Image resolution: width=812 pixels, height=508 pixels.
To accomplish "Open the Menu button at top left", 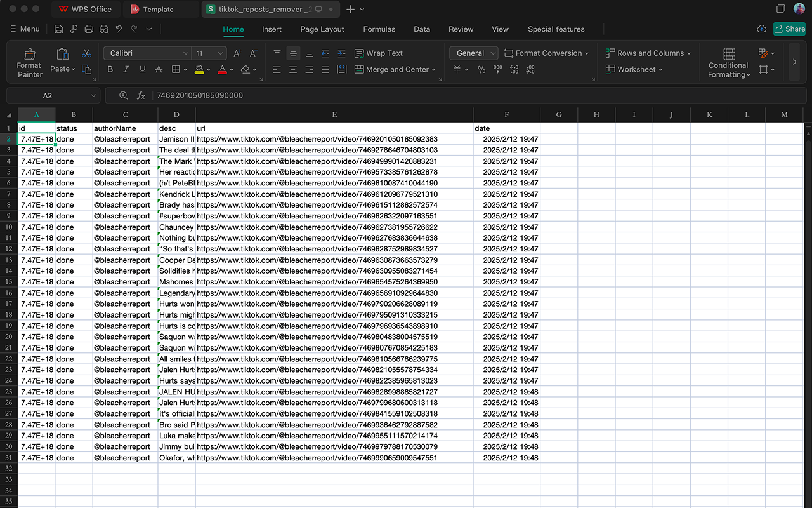I will coord(25,29).
